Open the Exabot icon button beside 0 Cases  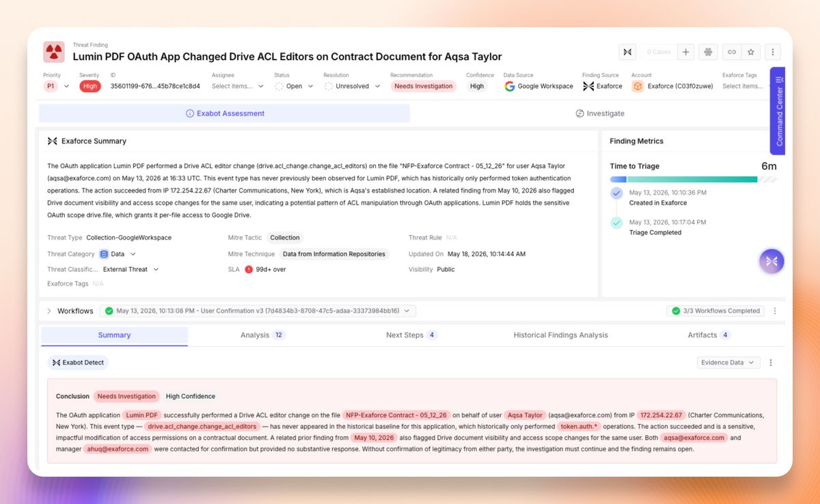point(627,52)
